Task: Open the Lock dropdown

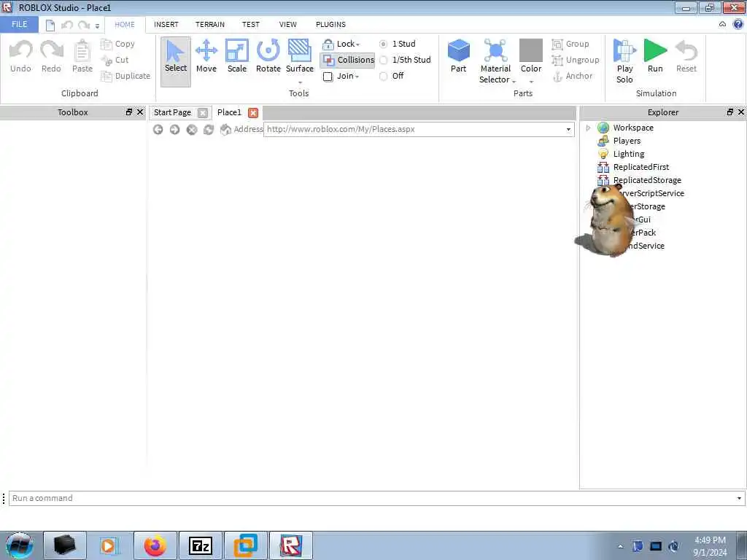Action: tap(341, 44)
